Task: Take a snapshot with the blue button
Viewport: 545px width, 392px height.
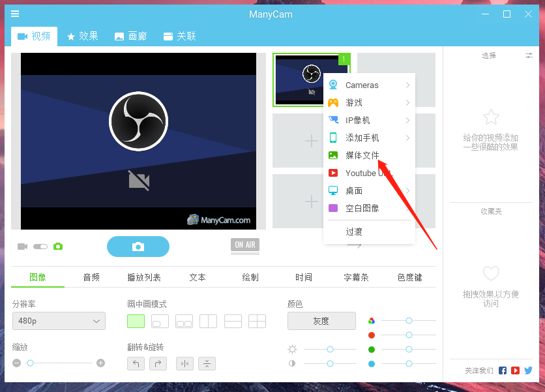Action: coord(138,247)
